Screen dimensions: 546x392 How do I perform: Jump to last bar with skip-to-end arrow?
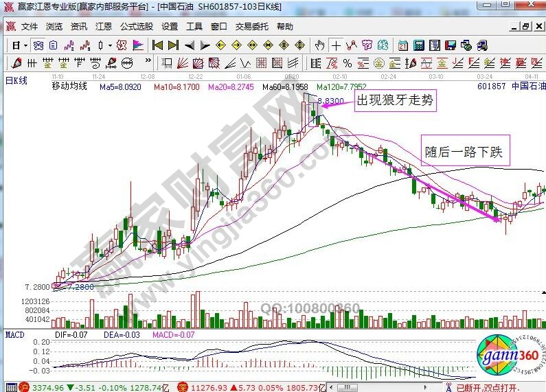pos(172,45)
